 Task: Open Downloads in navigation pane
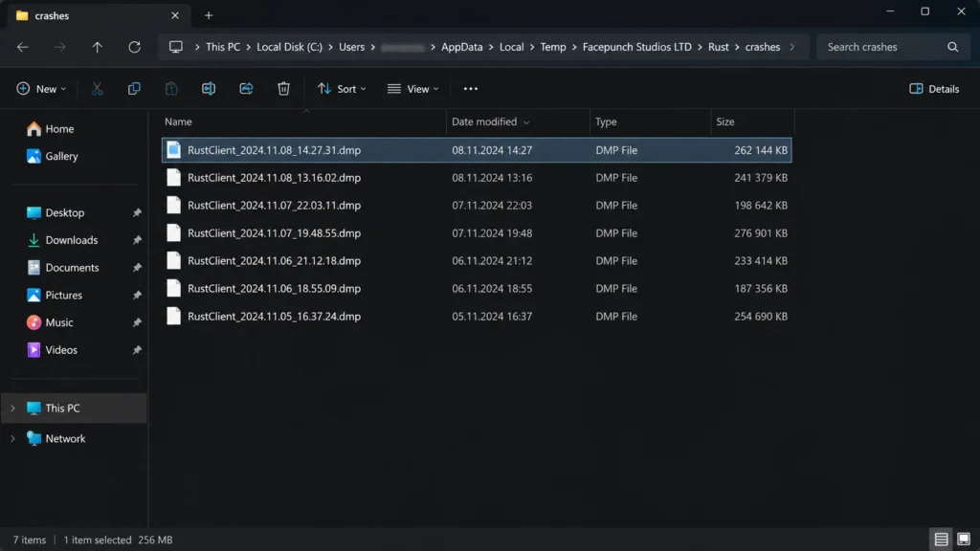pos(62,240)
